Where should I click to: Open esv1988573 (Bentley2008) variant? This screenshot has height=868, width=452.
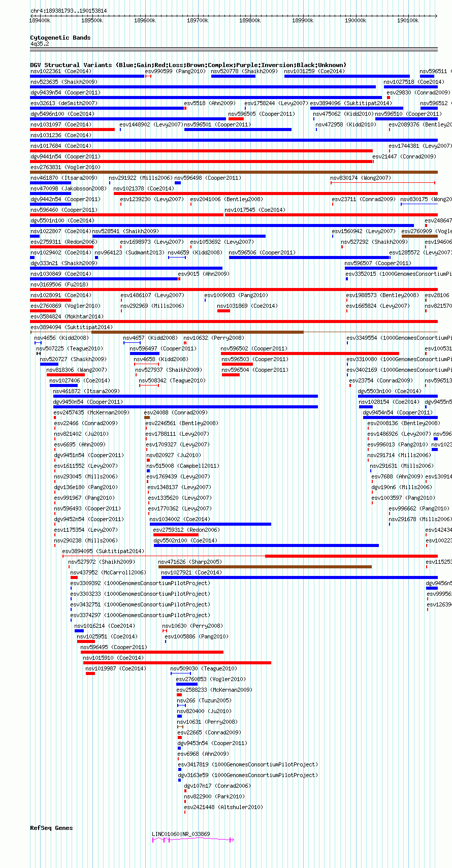point(383,295)
